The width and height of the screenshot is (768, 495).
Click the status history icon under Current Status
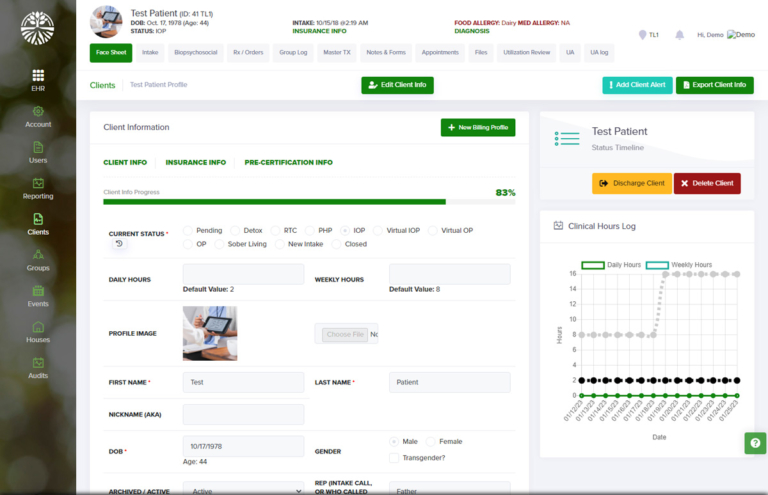click(x=119, y=243)
